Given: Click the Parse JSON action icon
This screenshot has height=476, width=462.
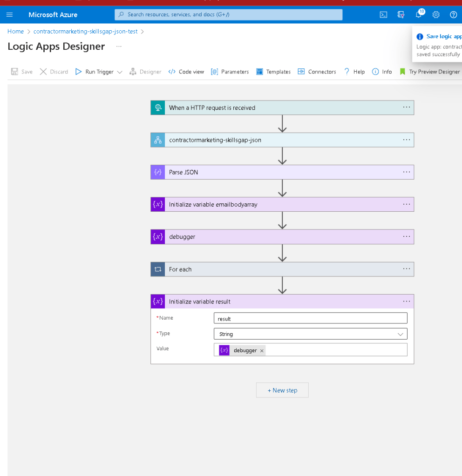Looking at the screenshot, I should pyautogui.click(x=158, y=172).
